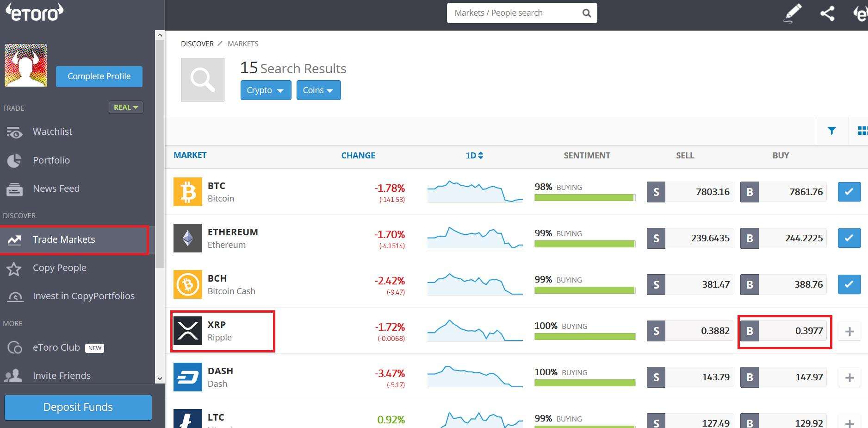Open the filter funnel icon
The height and width of the screenshot is (428, 868).
click(x=831, y=131)
